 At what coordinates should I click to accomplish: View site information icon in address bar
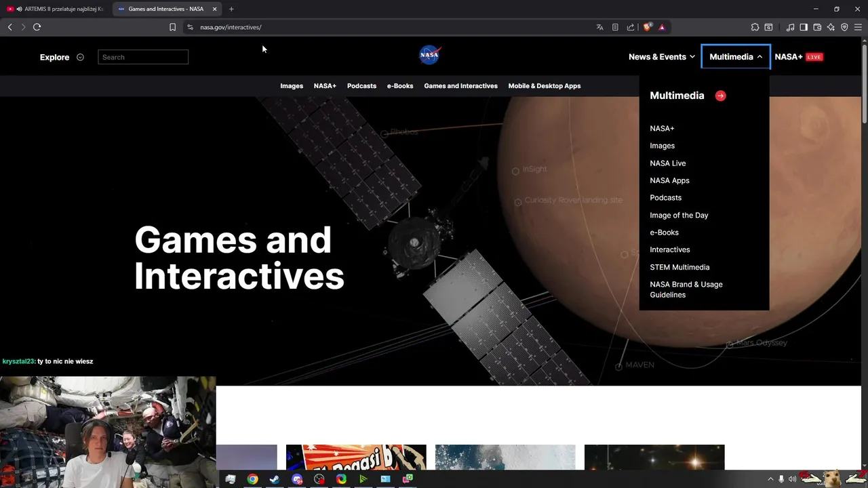coord(190,27)
